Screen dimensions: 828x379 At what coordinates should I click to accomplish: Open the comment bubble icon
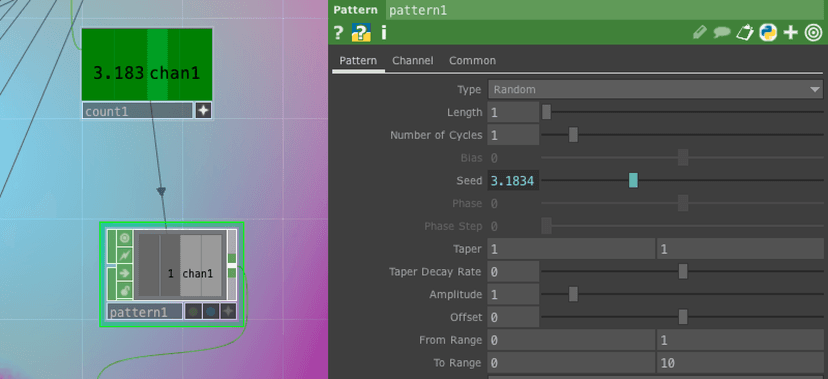point(722,33)
